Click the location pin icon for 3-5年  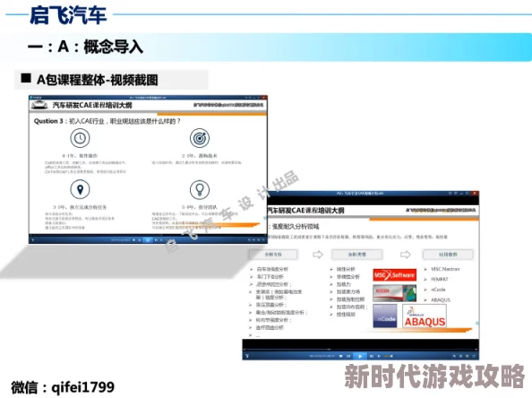(80, 189)
